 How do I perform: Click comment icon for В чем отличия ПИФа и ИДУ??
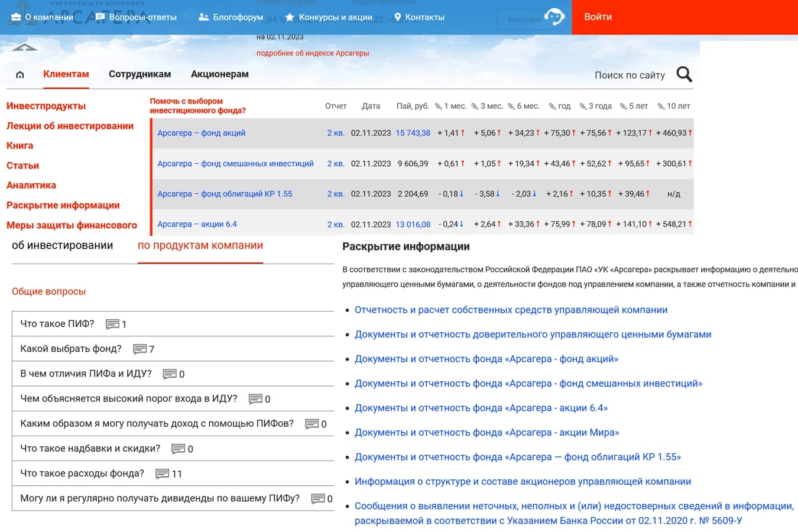pos(170,374)
